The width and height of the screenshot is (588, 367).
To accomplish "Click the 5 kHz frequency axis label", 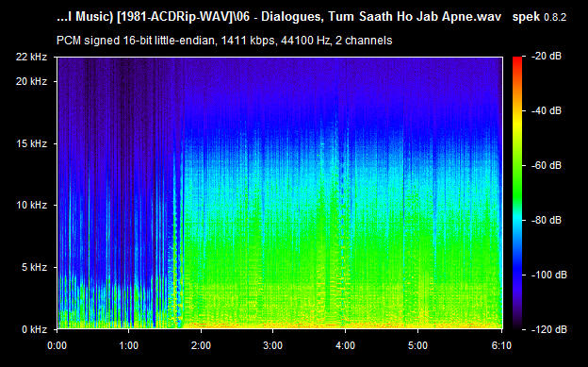I will click(x=34, y=267).
